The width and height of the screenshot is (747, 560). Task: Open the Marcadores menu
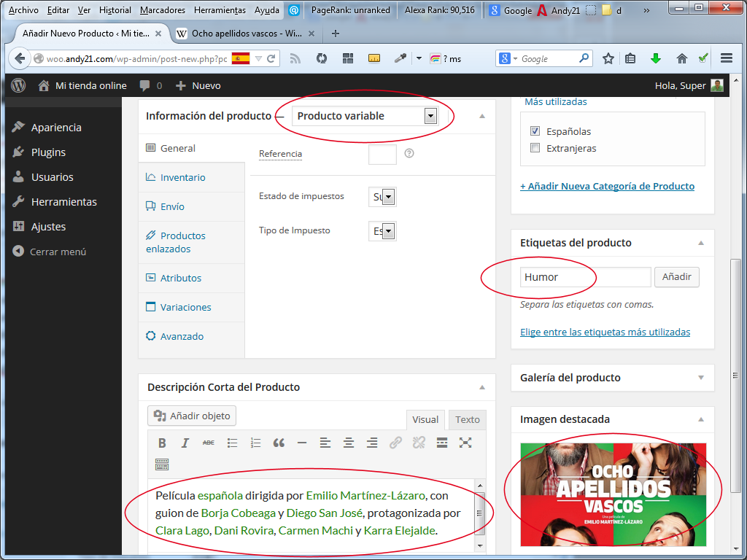click(x=163, y=10)
